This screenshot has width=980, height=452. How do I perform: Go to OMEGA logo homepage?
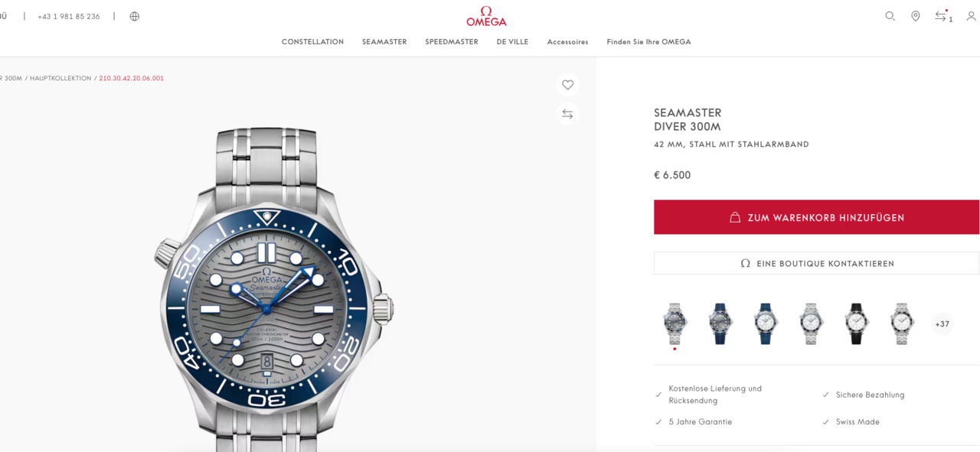coord(486,16)
